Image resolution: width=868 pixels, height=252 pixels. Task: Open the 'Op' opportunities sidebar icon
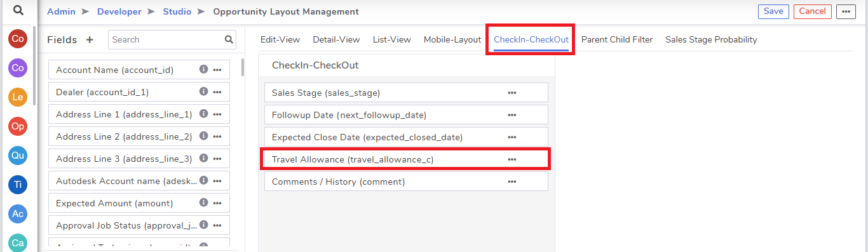pyautogui.click(x=18, y=126)
